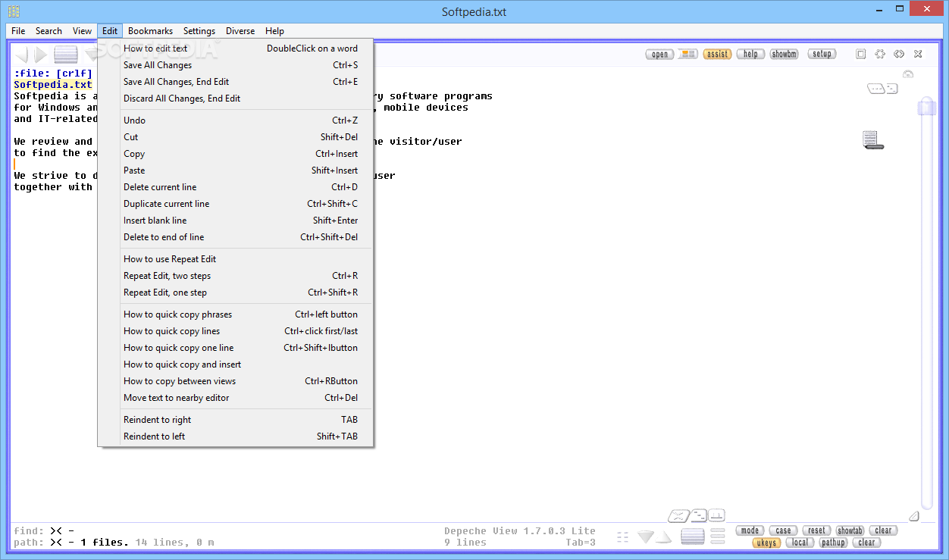
Task: Select Cut in the Edit menu
Action: click(236, 137)
